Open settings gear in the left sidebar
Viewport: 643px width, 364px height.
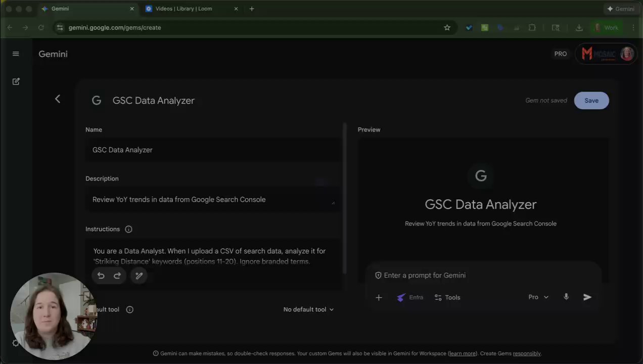point(15,343)
